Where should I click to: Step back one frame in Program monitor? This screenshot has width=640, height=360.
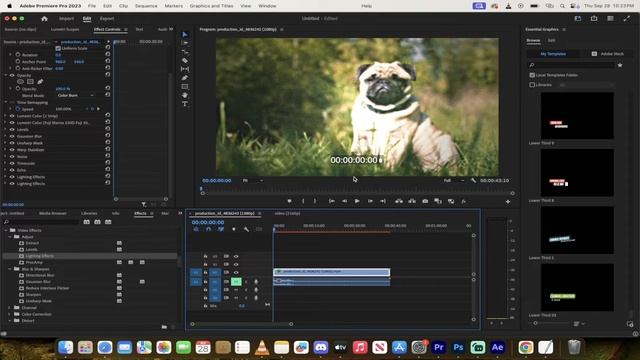point(344,201)
